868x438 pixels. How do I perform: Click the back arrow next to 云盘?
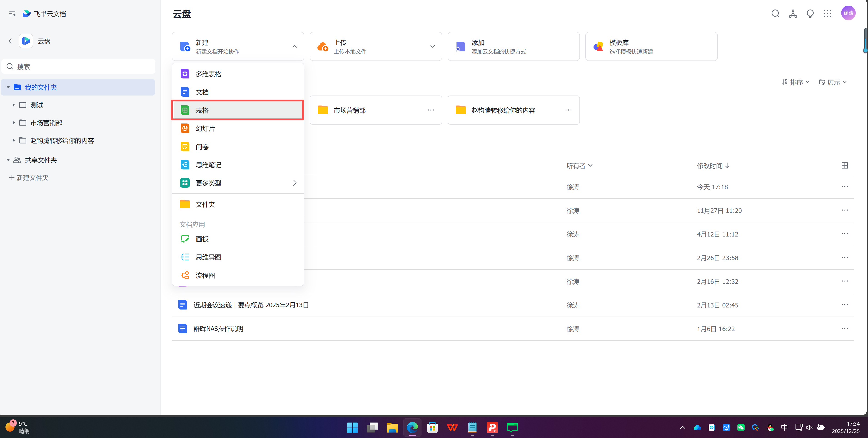coord(10,41)
